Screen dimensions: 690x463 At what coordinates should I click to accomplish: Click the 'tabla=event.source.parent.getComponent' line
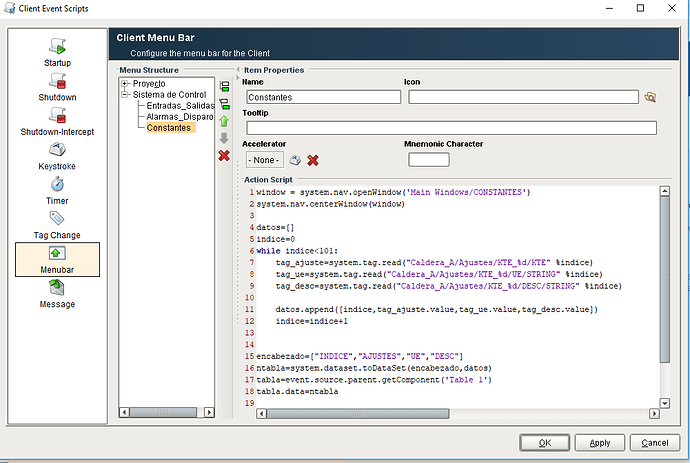pyautogui.click(x=374, y=380)
